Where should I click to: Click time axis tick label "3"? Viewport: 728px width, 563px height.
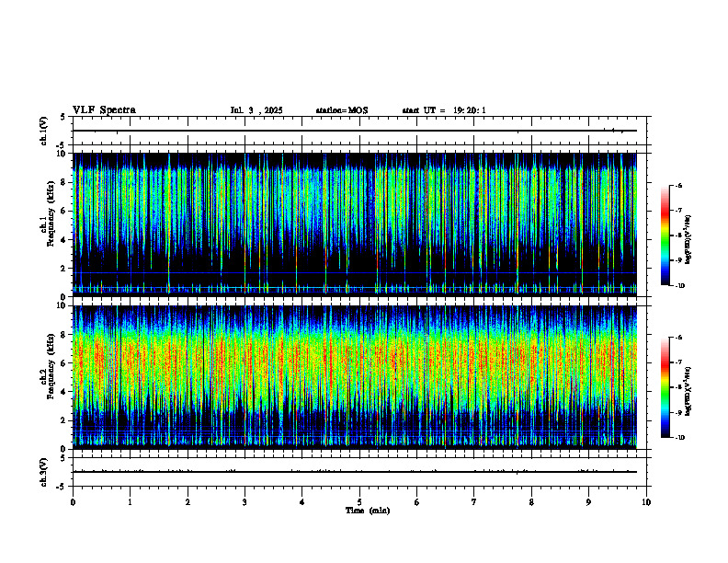click(245, 502)
